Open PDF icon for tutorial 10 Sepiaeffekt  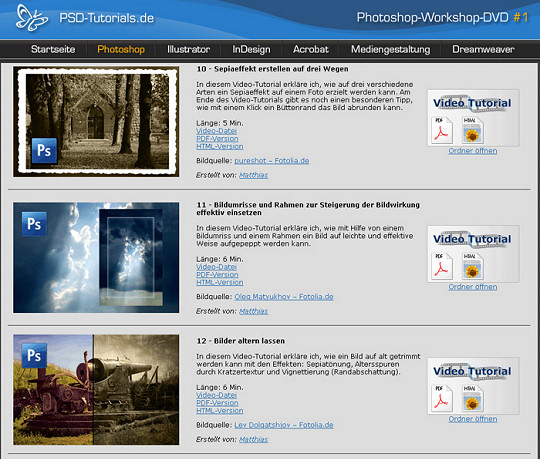442,130
